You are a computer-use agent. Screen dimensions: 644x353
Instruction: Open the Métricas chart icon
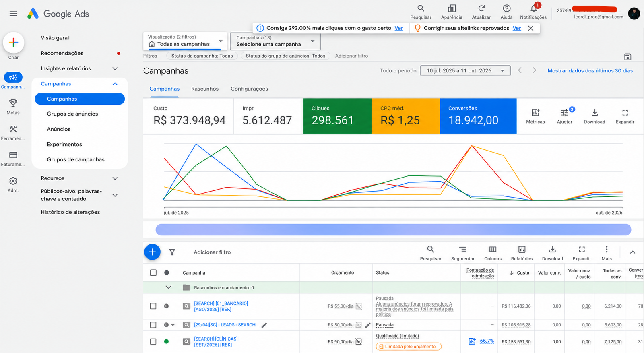pos(535,113)
